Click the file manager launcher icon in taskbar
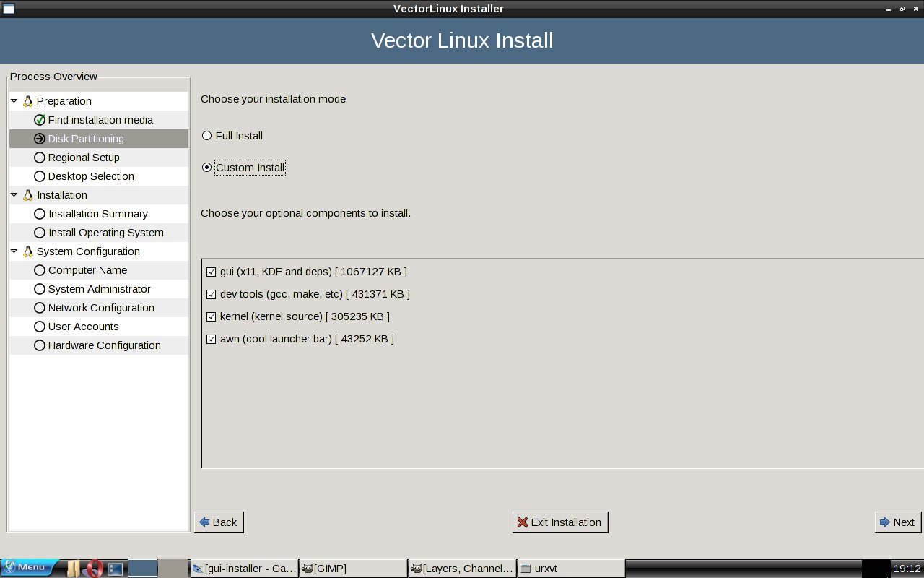This screenshot has height=578, width=924. (x=73, y=569)
